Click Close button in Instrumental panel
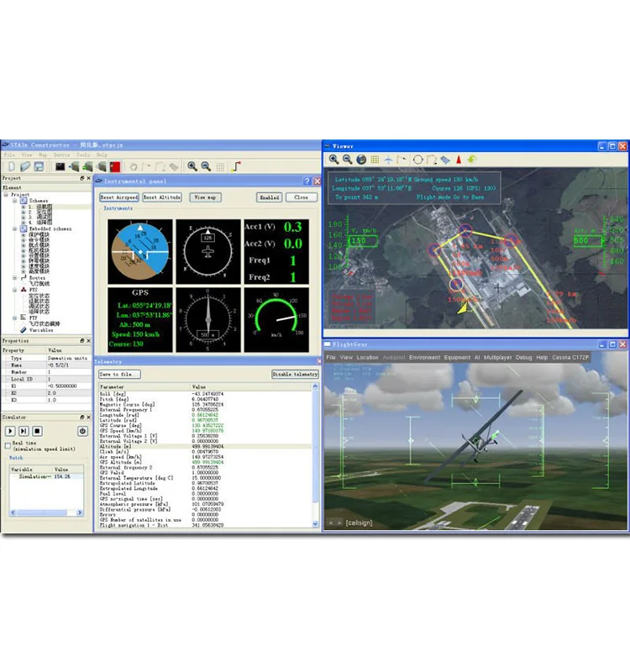The image size is (630, 672). [x=302, y=197]
